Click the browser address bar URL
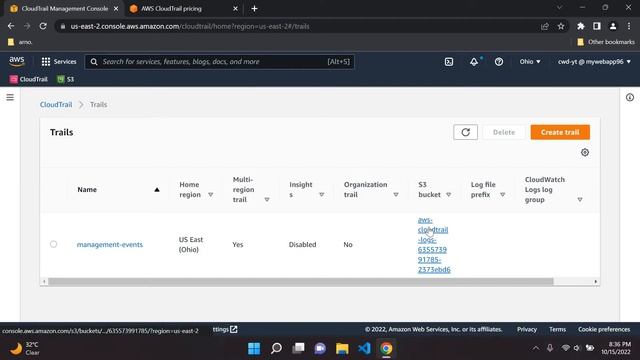Viewport: 640px width, 360px height. (190, 26)
